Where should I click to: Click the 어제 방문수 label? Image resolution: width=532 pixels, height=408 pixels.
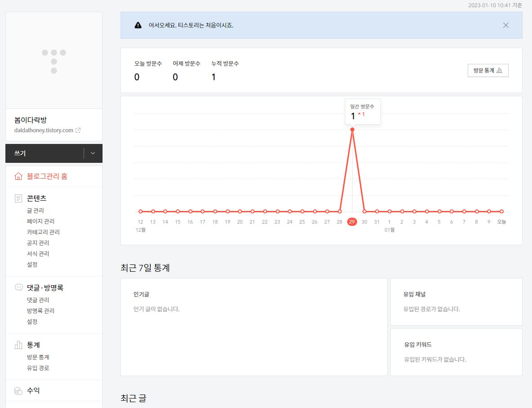[x=187, y=63]
